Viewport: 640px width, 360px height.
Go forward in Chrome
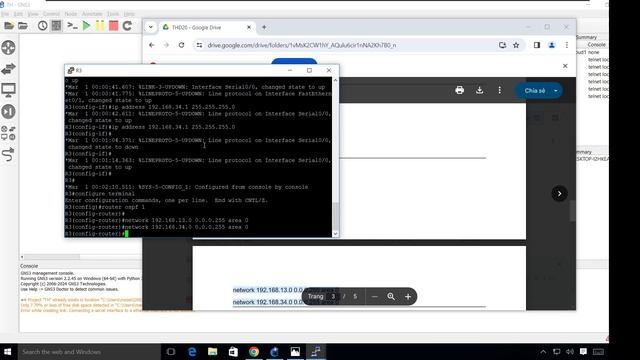coord(167,45)
